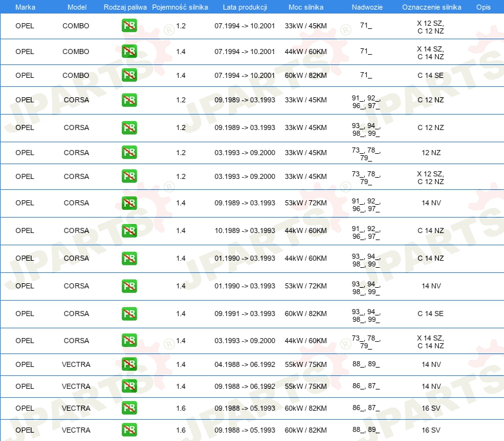Click 60kW / 82KM in CORSA 09.1991 row

click(305, 314)
